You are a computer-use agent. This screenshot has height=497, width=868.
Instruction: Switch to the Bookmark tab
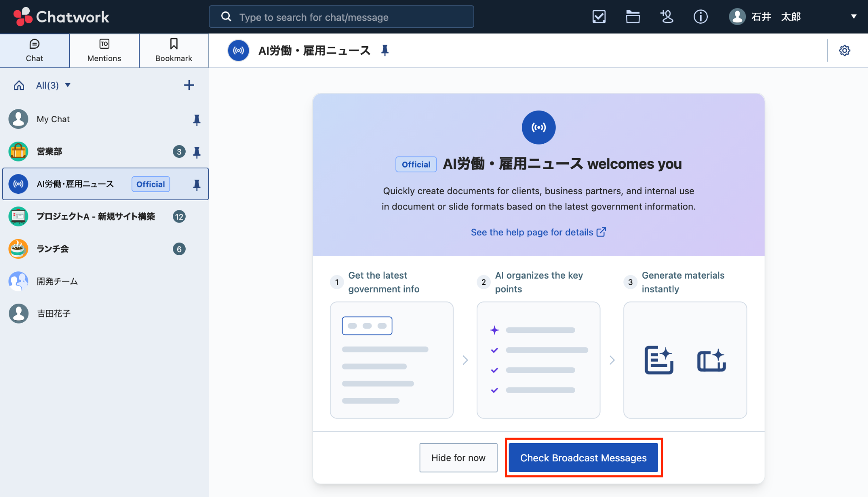coord(174,51)
